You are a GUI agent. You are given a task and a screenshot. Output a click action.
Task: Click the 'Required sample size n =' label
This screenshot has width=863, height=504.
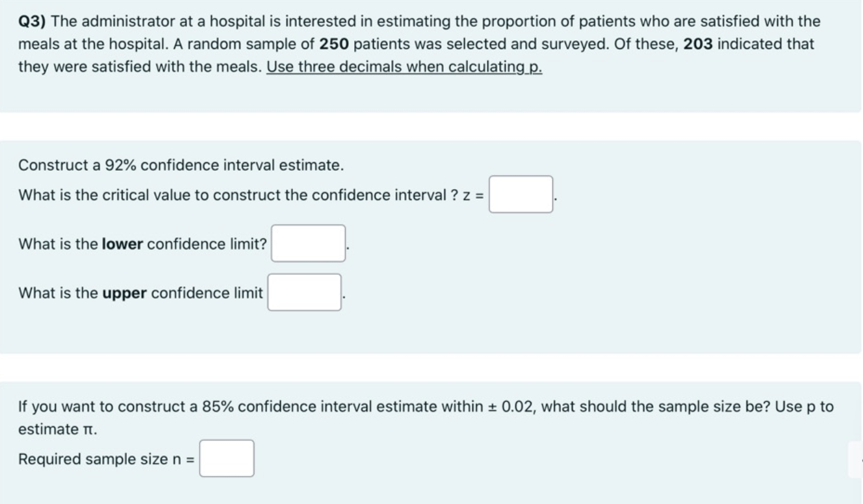pyautogui.click(x=107, y=459)
